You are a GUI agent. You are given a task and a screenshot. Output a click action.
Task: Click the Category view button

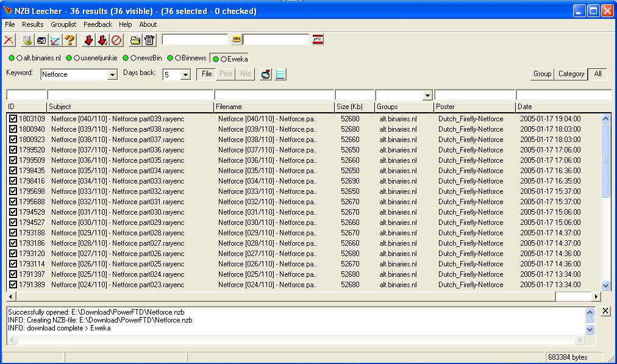tap(571, 74)
